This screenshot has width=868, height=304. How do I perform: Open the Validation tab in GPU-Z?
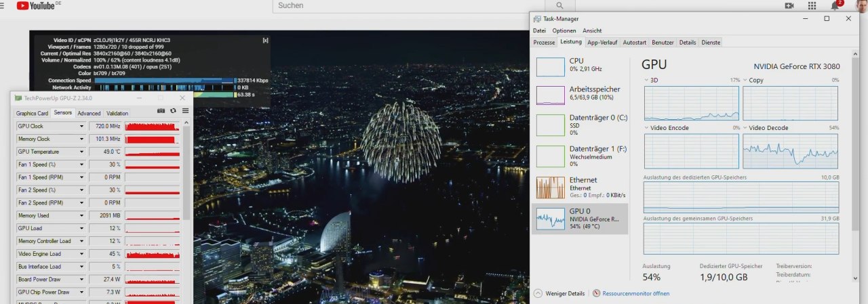pyautogui.click(x=117, y=113)
